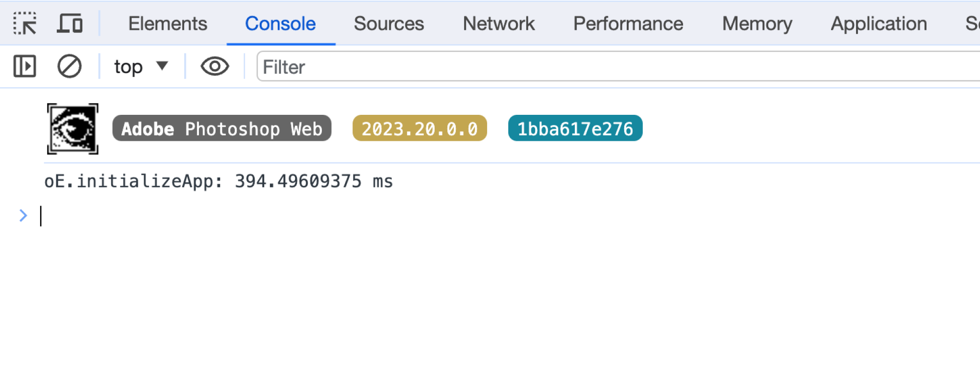Open the Performance tab
Viewport: 980px width, 368px height.
pyautogui.click(x=628, y=24)
